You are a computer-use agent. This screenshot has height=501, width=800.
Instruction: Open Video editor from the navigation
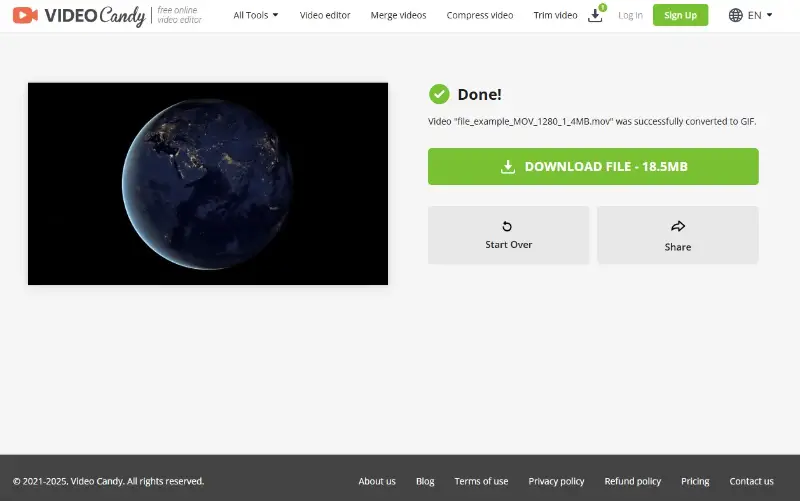325,15
